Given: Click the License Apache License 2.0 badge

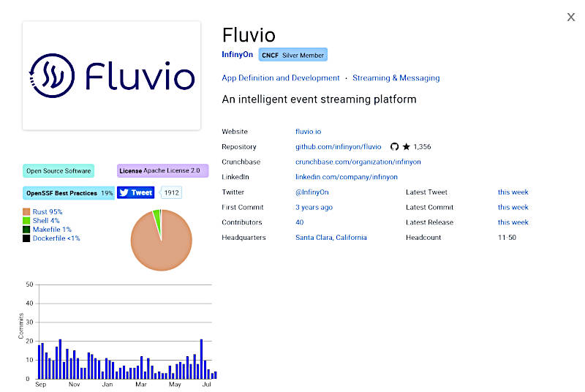Looking at the screenshot, I should click(x=162, y=171).
